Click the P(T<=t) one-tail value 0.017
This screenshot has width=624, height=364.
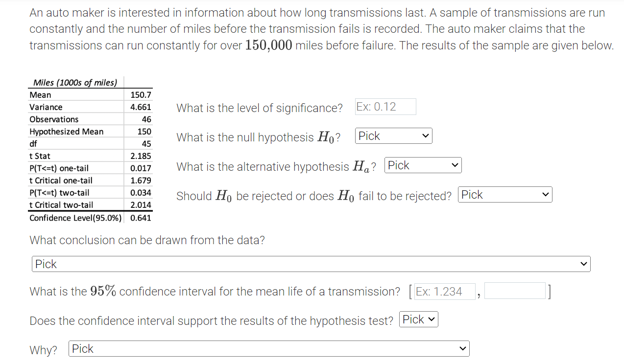click(141, 168)
